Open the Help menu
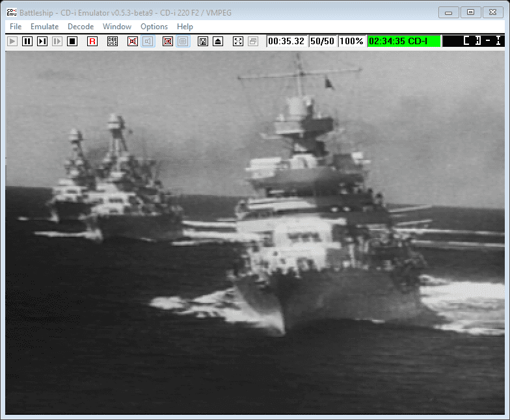The image size is (510, 420). click(185, 27)
